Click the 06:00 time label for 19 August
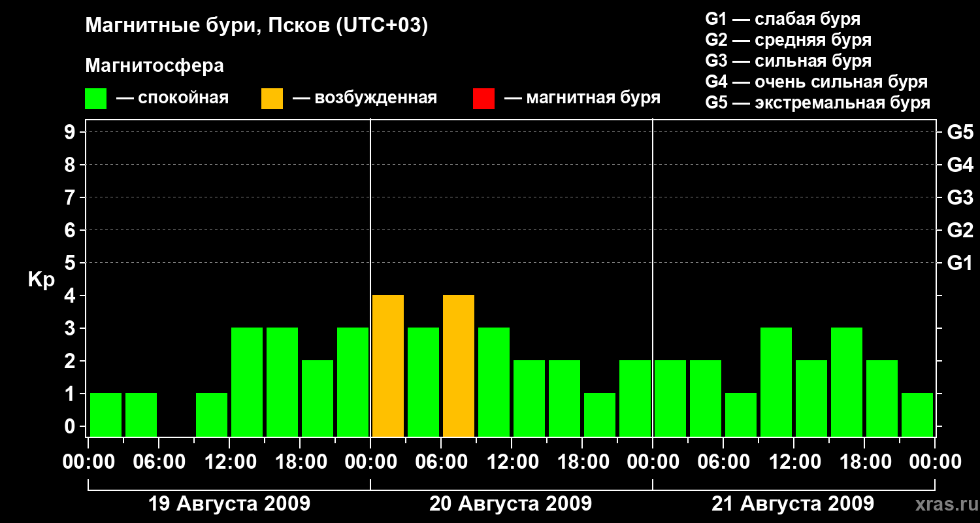Image resolution: width=980 pixels, height=523 pixels. 159,462
